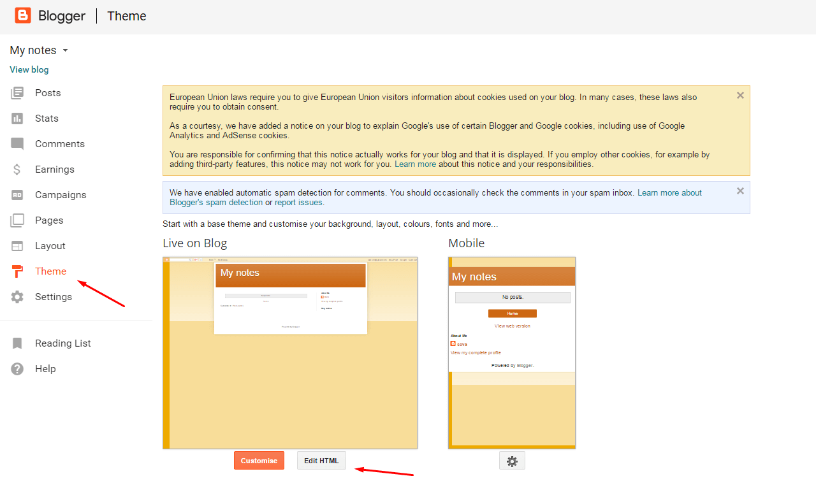This screenshot has width=816, height=504.
Task: Click the Settings gear sidebar icon
Action: pyautogui.click(x=17, y=297)
